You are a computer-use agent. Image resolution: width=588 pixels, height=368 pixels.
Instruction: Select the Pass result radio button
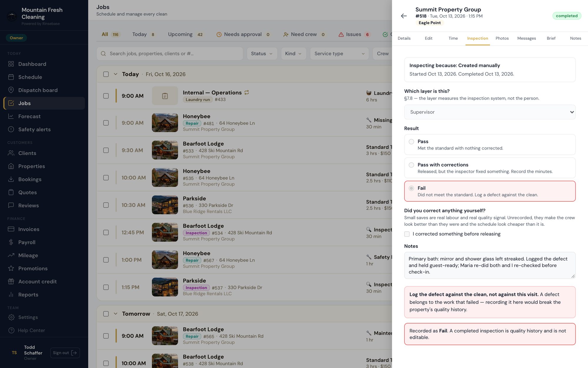tap(411, 142)
